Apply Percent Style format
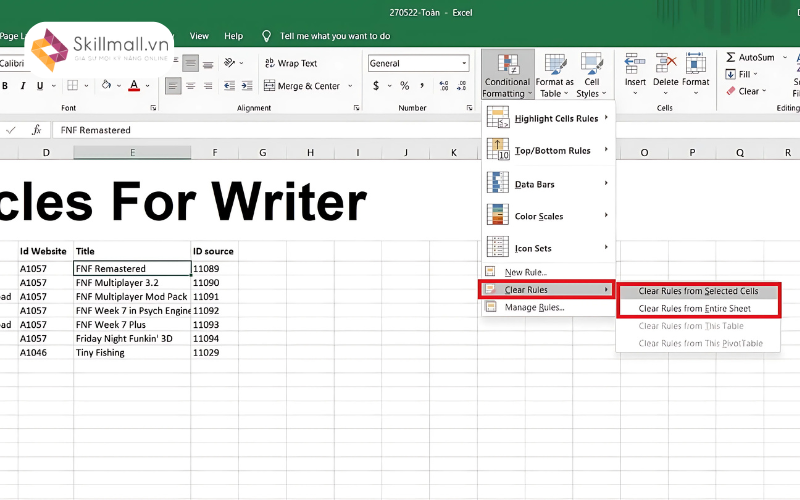The height and width of the screenshot is (500, 800). pos(405,86)
